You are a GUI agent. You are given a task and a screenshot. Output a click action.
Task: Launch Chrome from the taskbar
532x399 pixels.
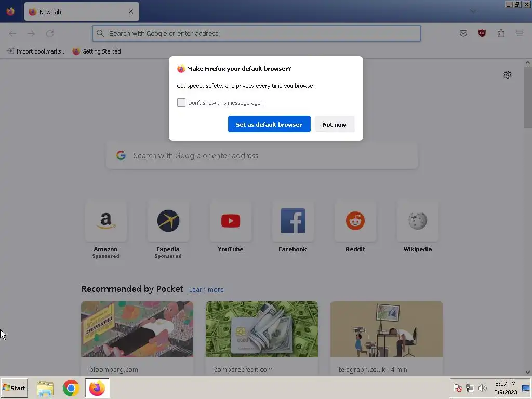(71, 388)
